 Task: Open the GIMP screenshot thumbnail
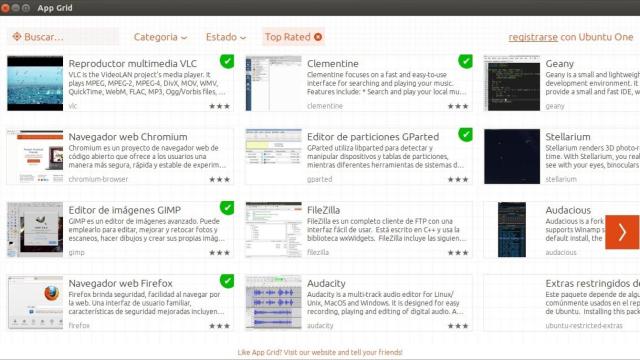(x=35, y=229)
